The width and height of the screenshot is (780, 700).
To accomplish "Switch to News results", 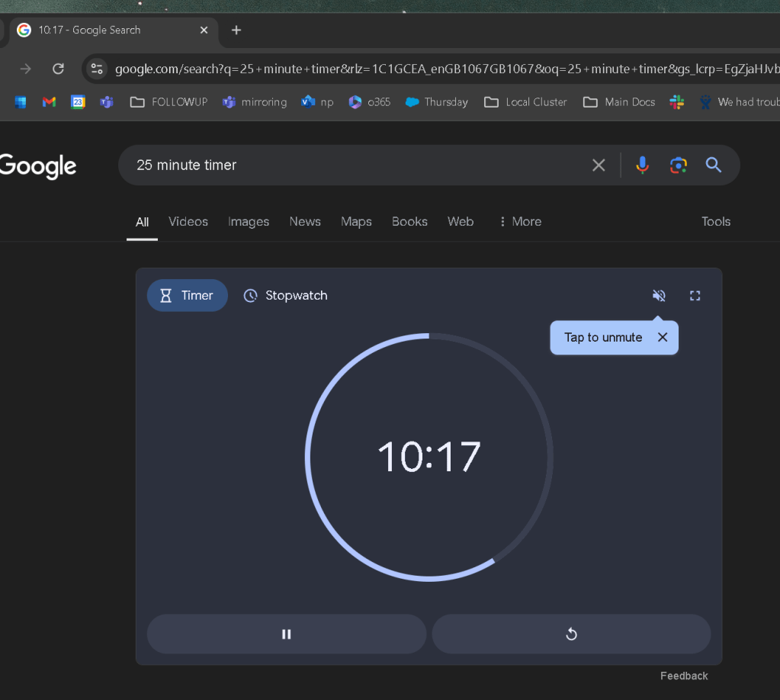I will pyautogui.click(x=305, y=221).
